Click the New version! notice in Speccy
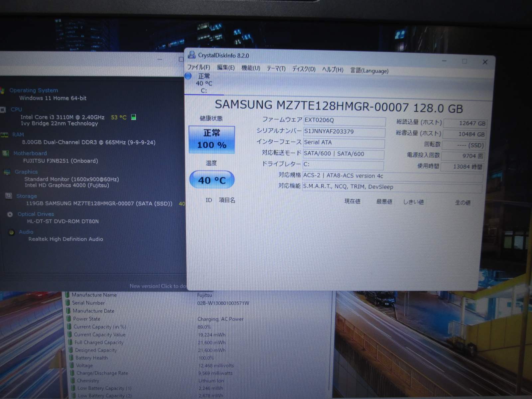 pyautogui.click(x=158, y=286)
